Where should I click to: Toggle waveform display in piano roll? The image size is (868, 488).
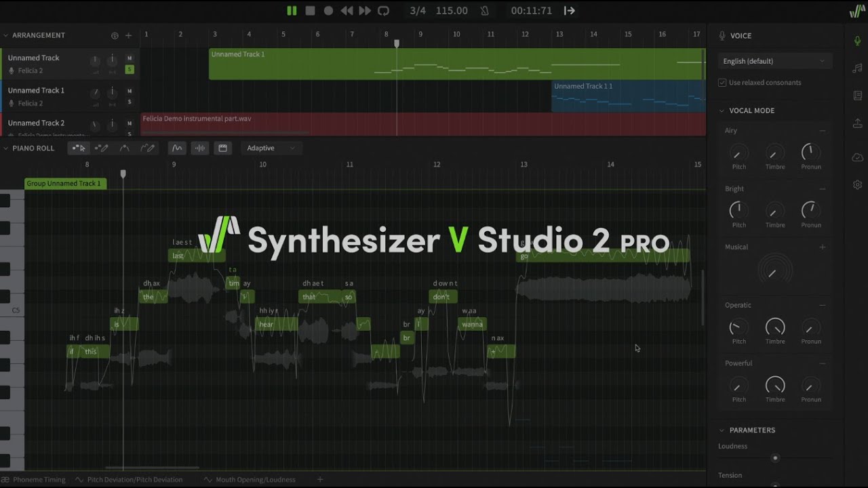coord(199,148)
